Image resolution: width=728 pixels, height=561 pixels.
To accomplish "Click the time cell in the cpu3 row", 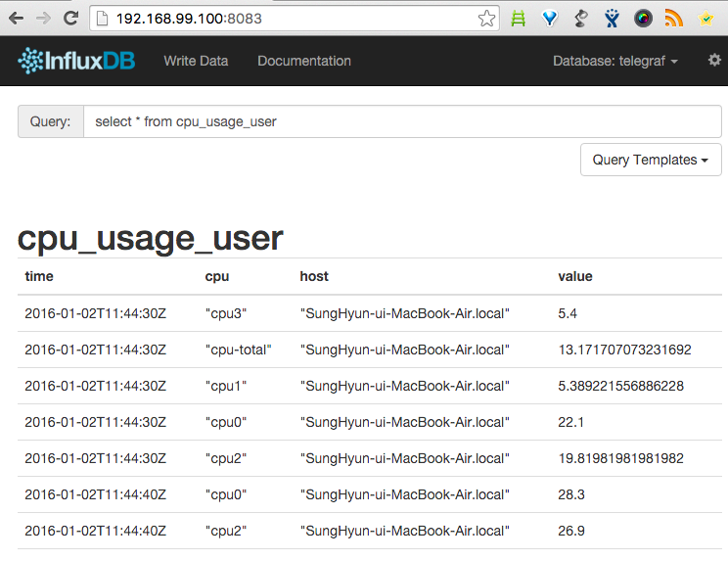I will [95, 313].
